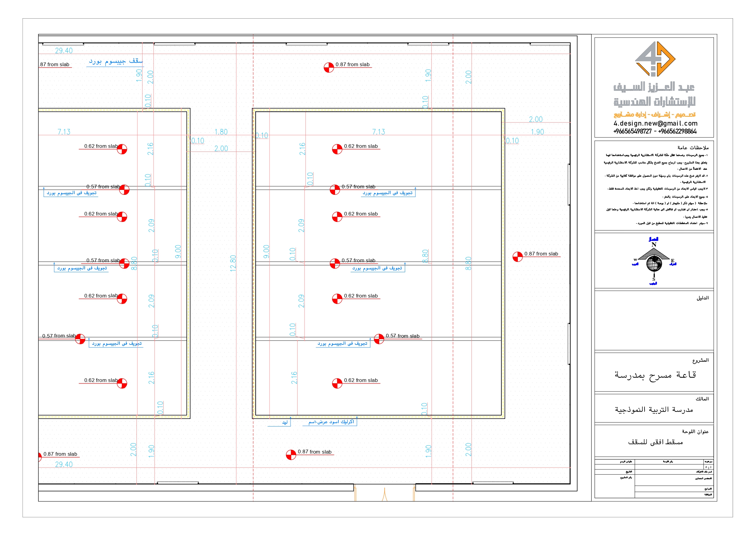Select the 7.13 dimension in left panel

(x=64, y=132)
